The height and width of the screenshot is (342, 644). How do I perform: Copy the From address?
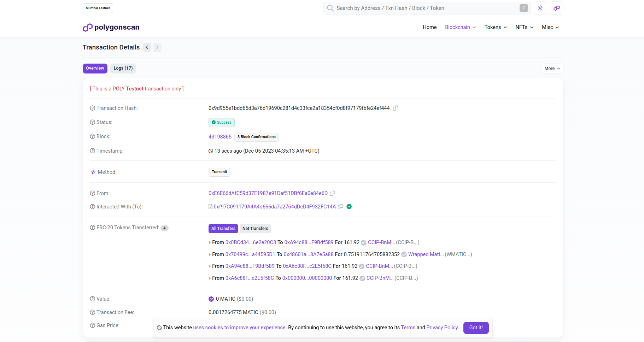pos(333,193)
